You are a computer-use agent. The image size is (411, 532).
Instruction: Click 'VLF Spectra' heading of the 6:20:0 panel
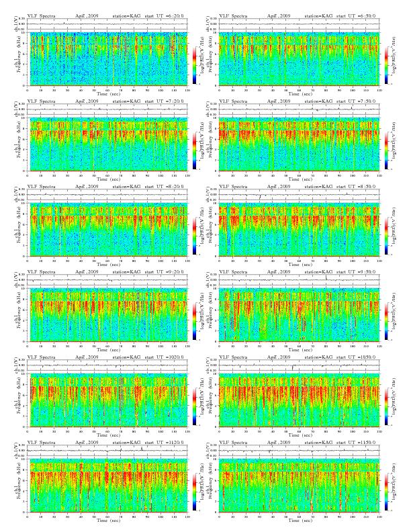[x=41, y=16]
